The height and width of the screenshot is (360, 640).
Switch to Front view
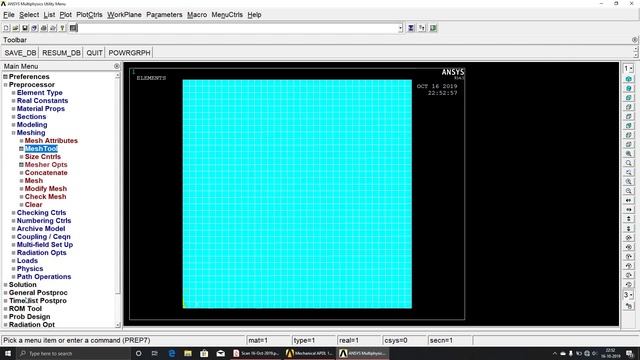629,98
